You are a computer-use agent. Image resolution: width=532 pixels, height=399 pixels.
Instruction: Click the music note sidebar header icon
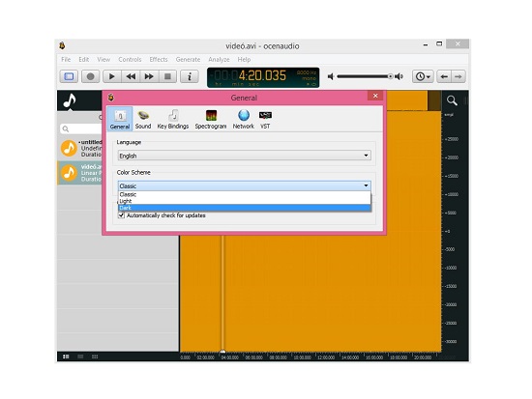(x=70, y=100)
